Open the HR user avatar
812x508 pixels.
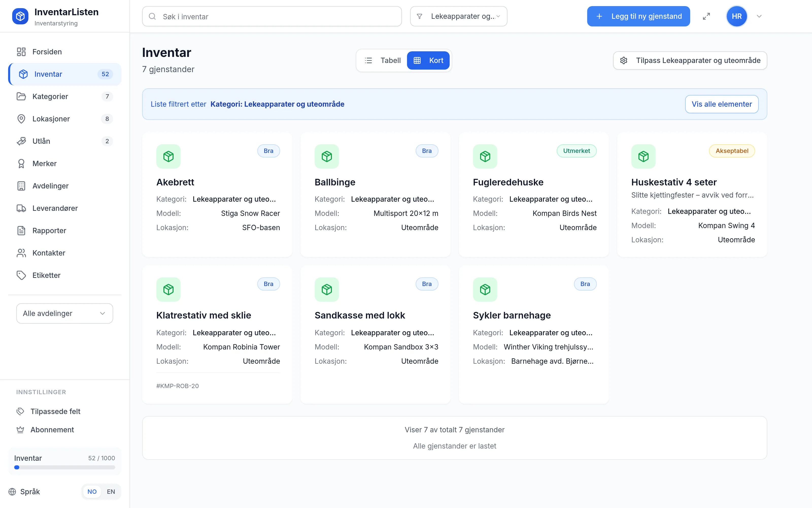pyautogui.click(x=736, y=16)
